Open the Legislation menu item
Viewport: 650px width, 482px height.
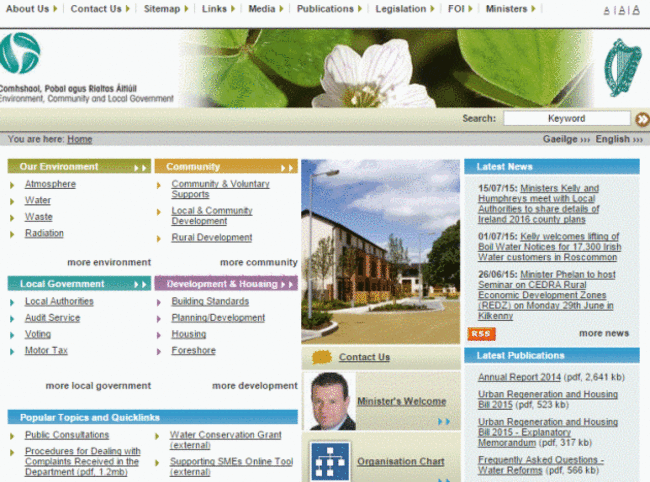400,9
